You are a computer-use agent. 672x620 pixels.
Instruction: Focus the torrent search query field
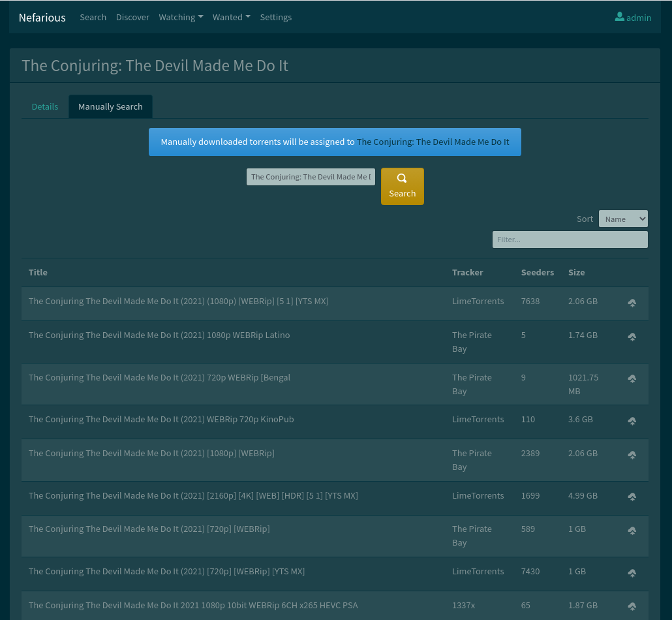coord(311,177)
